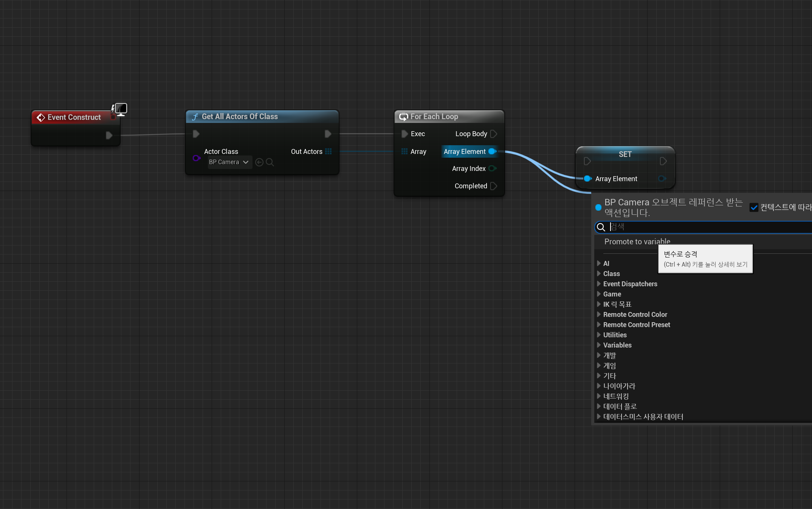
Task: Click the Get All Actors Of Class header
Action: pyautogui.click(x=240, y=116)
